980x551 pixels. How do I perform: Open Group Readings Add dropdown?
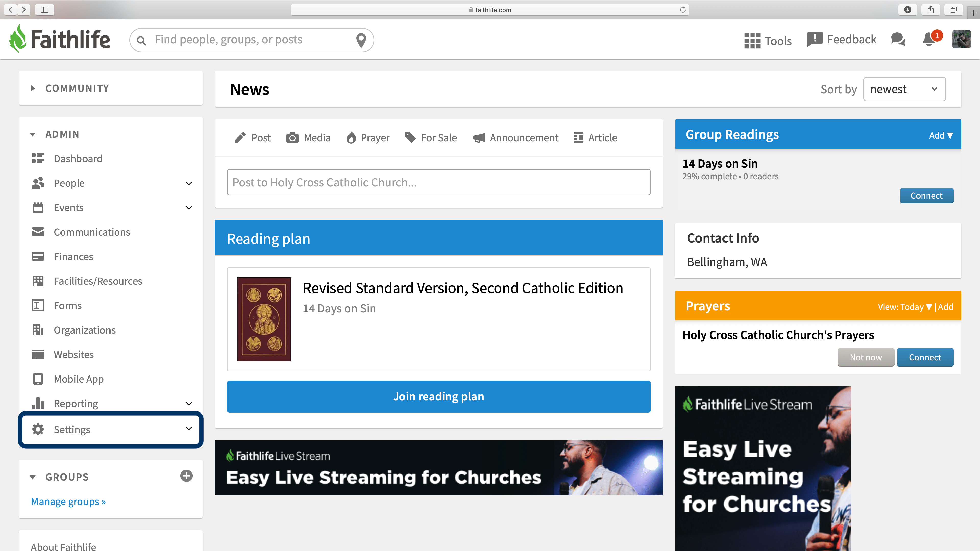click(x=941, y=135)
